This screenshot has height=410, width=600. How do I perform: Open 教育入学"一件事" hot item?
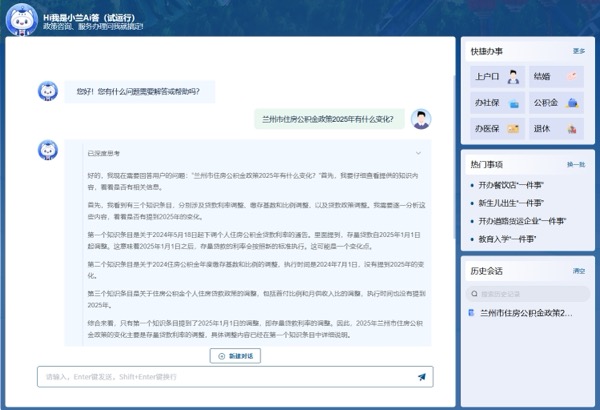507,239
